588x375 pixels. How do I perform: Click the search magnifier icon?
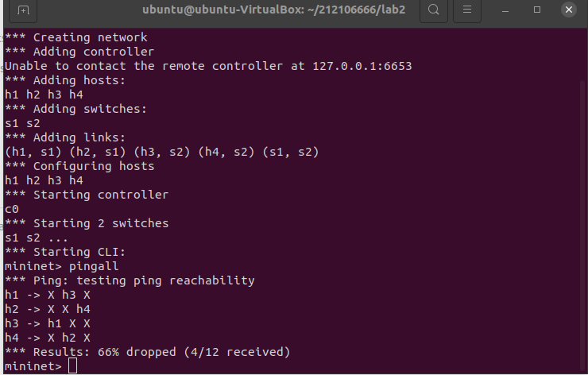click(x=433, y=10)
